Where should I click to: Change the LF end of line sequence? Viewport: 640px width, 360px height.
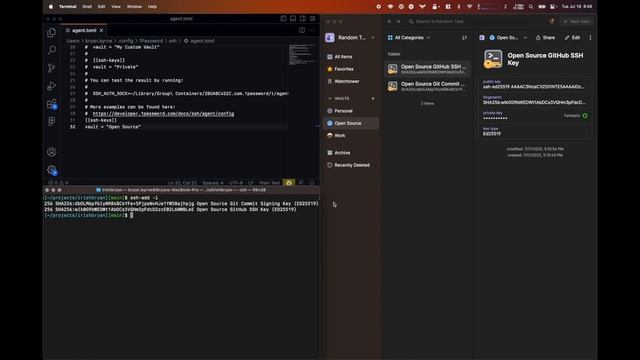pos(251,183)
